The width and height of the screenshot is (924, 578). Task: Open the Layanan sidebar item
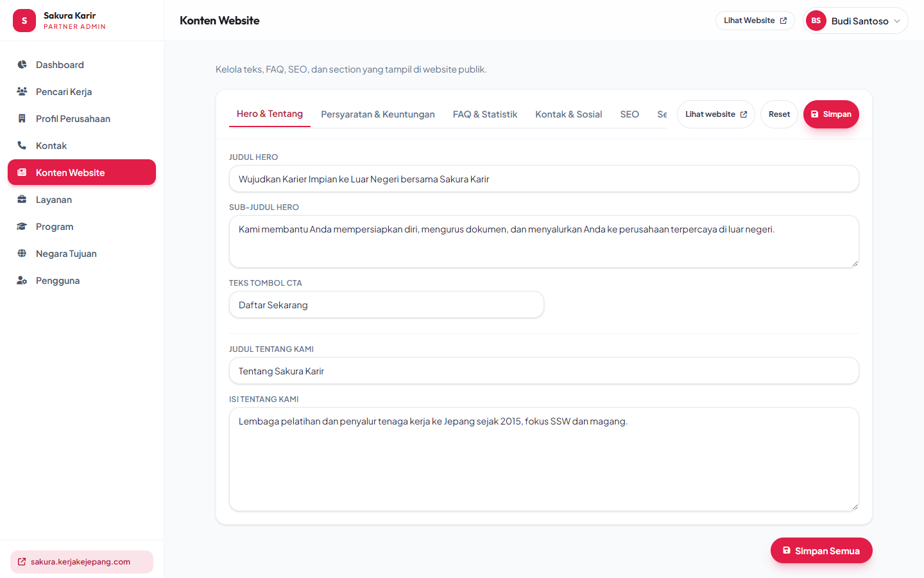(x=81, y=200)
